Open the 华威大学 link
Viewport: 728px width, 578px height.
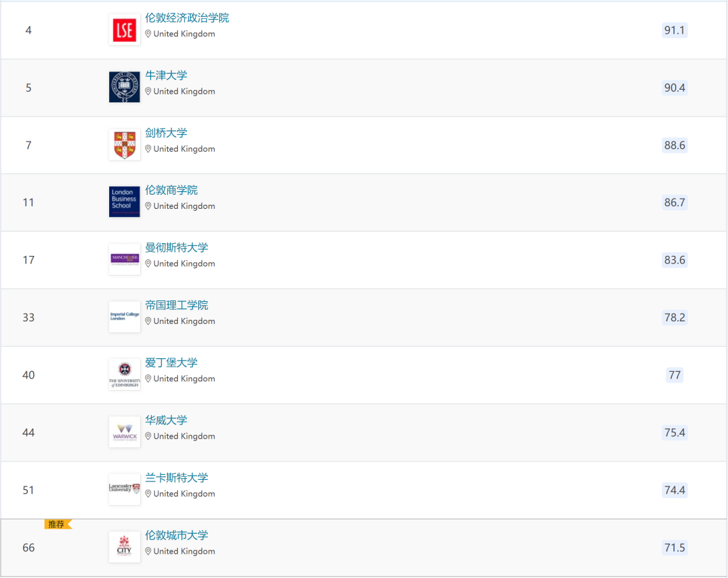coord(166,420)
